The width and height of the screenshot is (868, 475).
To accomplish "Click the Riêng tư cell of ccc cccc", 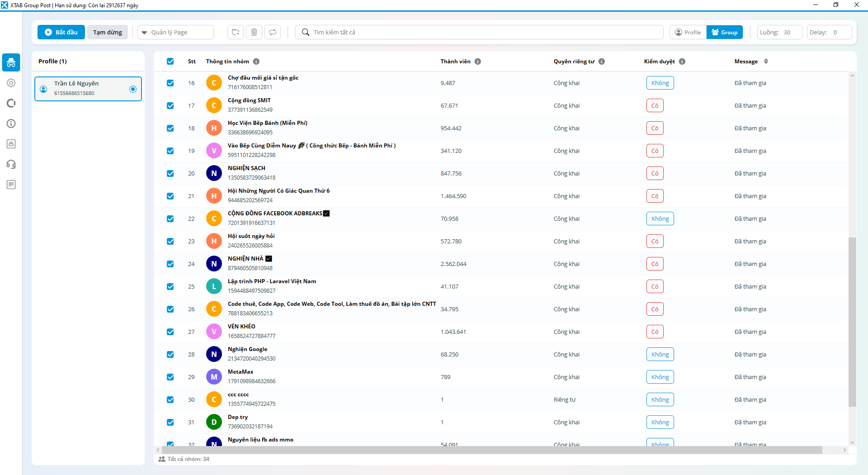I will [x=565, y=399].
